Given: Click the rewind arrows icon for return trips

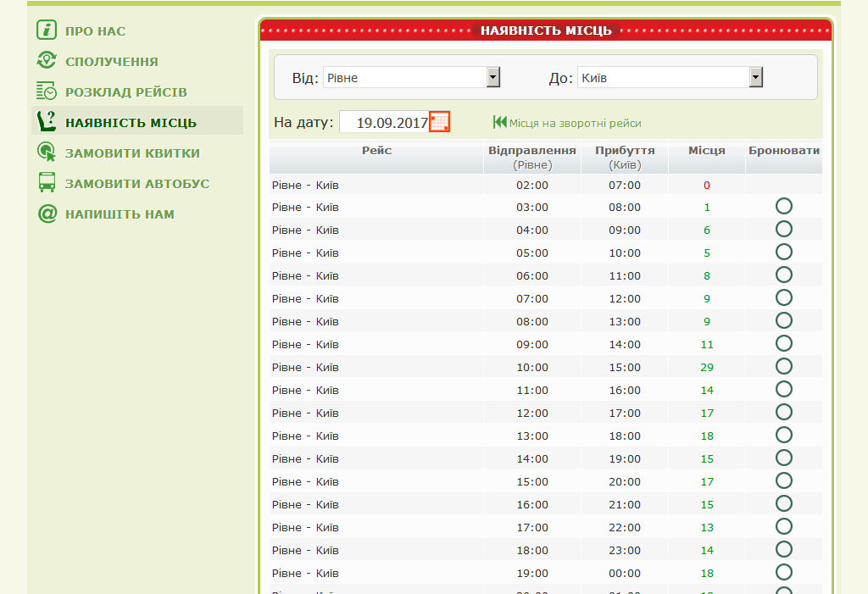Looking at the screenshot, I should [x=500, y=122].
